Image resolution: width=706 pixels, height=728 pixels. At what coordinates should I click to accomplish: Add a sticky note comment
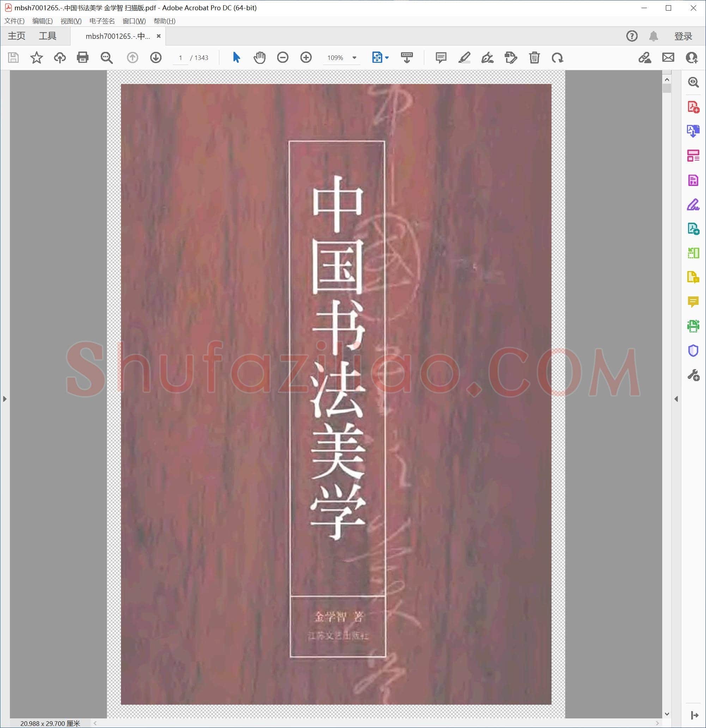441,58
